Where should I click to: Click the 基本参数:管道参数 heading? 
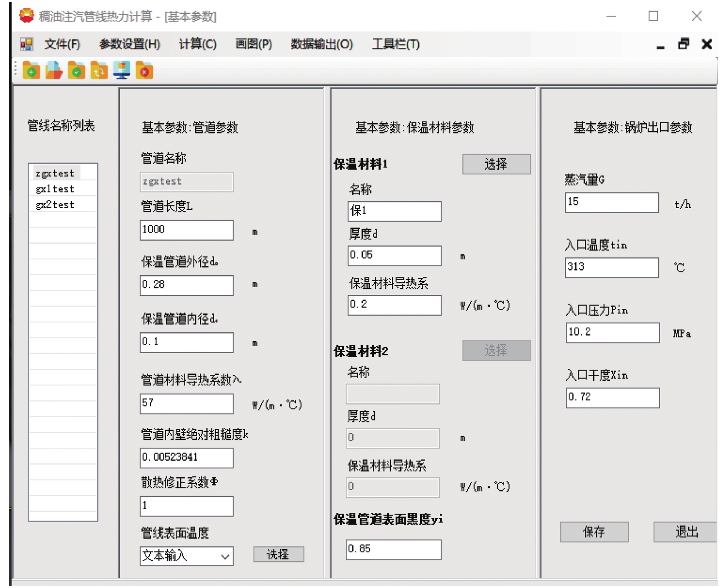click(190, 127)
